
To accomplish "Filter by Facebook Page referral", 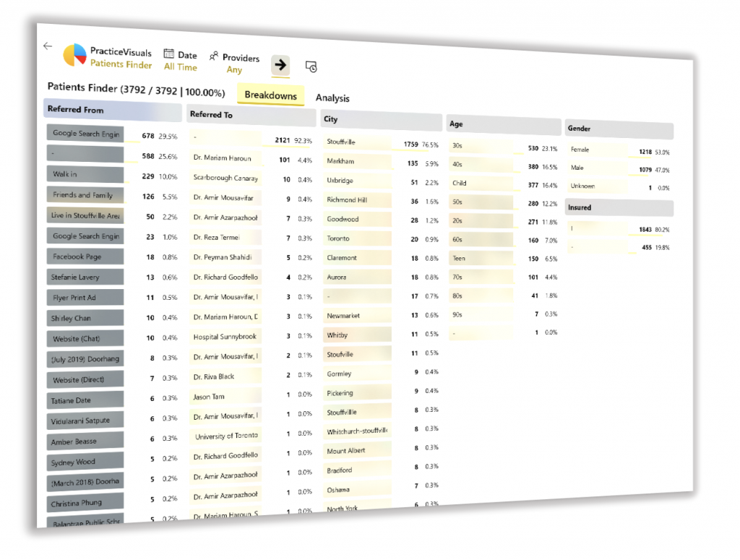I will coord(85,257).
